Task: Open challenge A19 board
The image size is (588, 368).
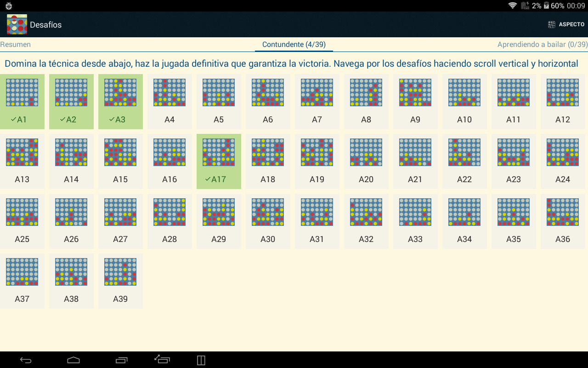Action: pos(317,161)
